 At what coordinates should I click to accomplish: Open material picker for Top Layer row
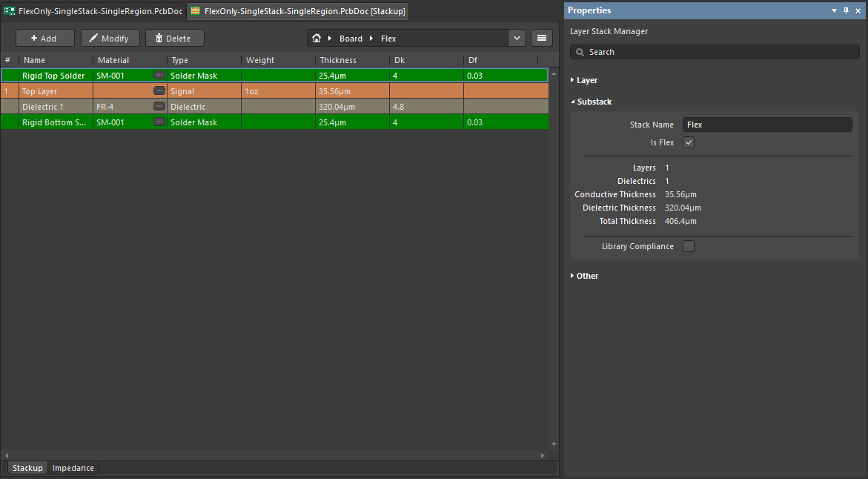[159, 91]
